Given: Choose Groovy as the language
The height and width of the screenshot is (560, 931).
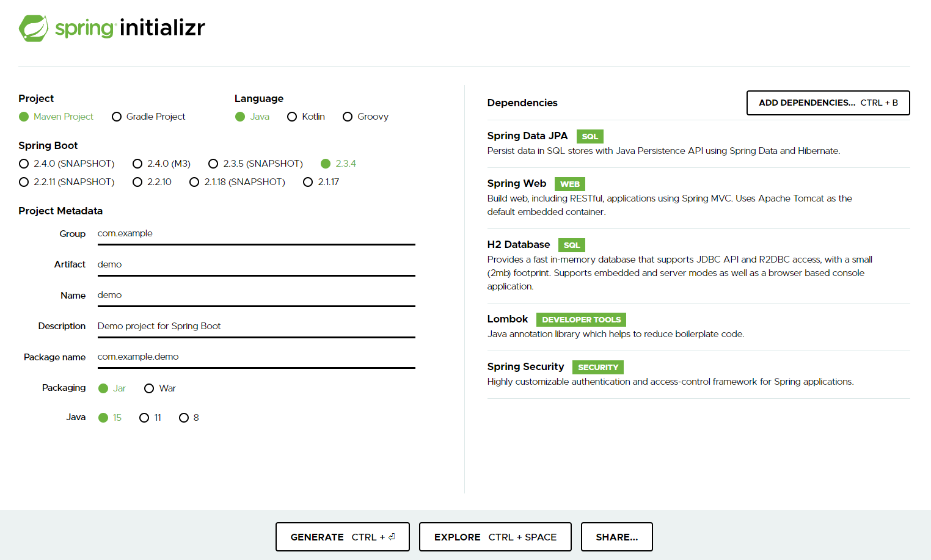Looking at the screenshot, I should [x=366, y=117].
